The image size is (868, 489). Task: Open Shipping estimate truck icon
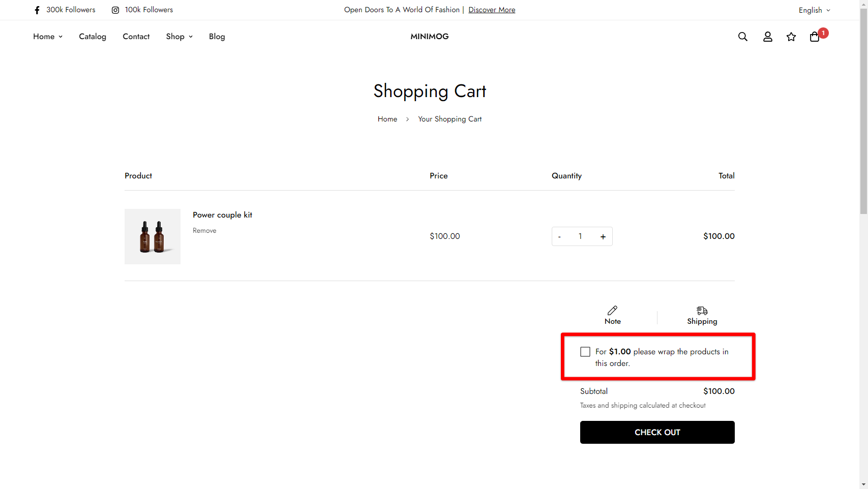tap(702, 311)
